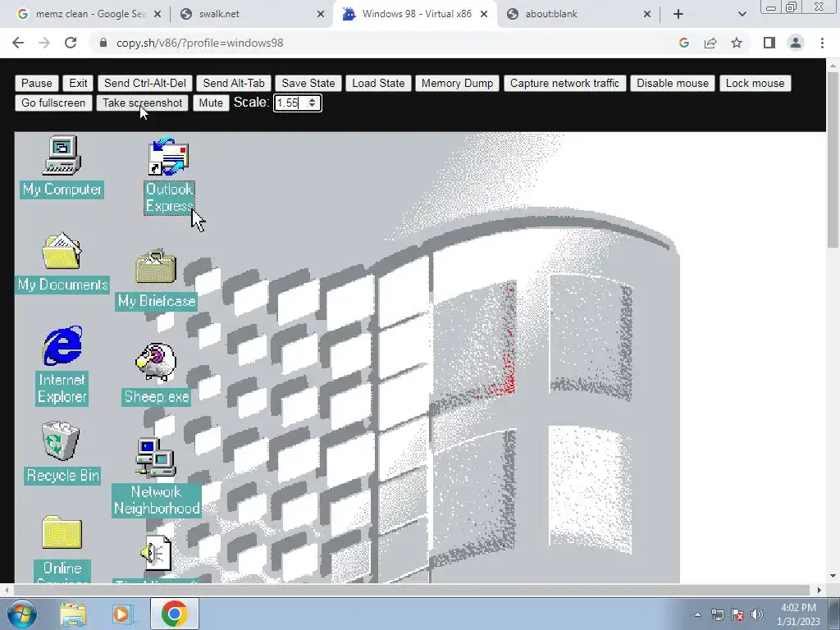The width and height of the screenshot is (840, 630).
Task: Open the Windows Start button
Action: click(x=21, y=614)
